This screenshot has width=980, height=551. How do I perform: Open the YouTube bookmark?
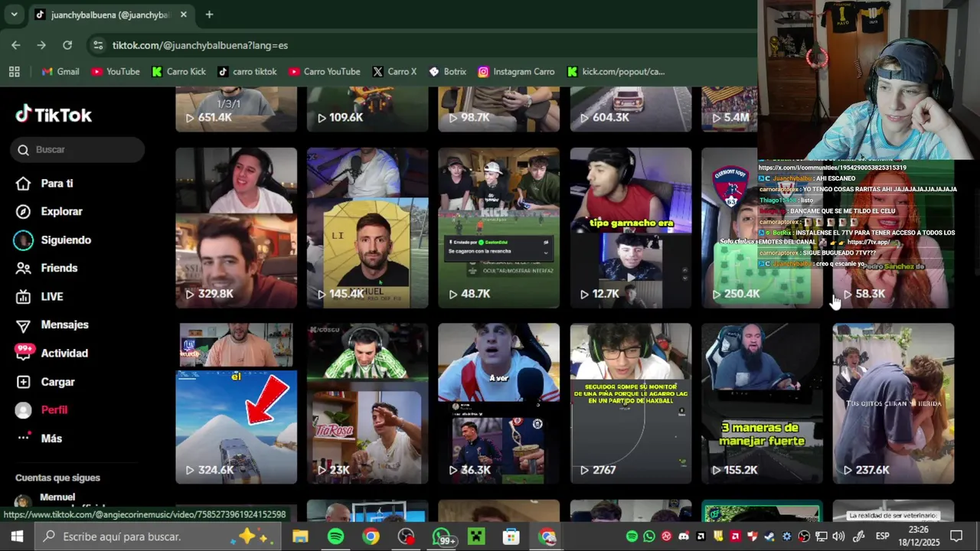116,72
